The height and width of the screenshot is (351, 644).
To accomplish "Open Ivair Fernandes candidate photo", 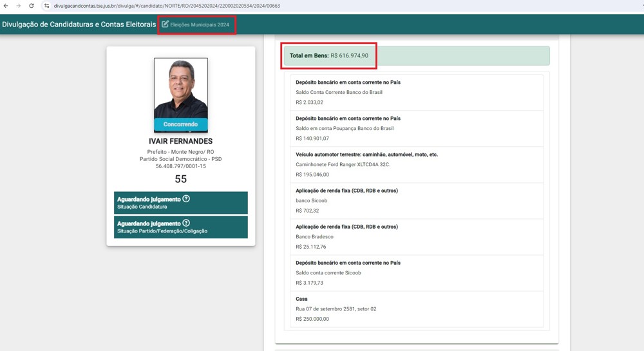I will pyautogui.click(x=181, y=95).
